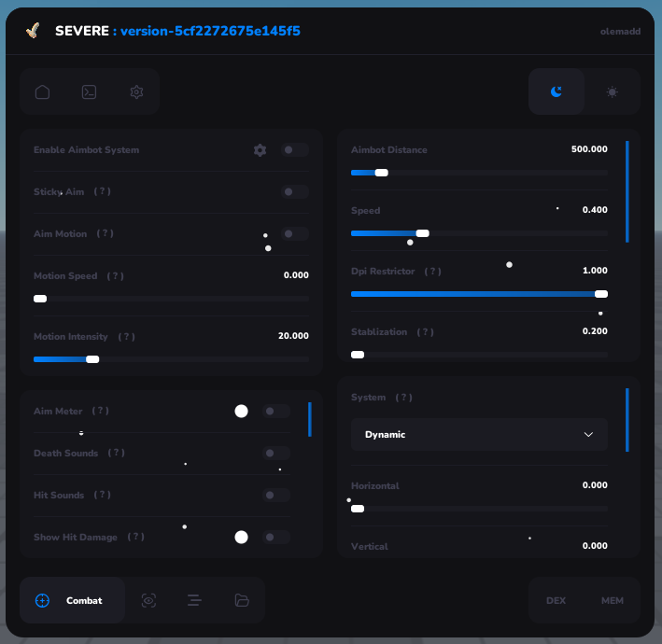Enable the Hit Sounds switch
Screen dimensions: 662x644
(276, 495)
